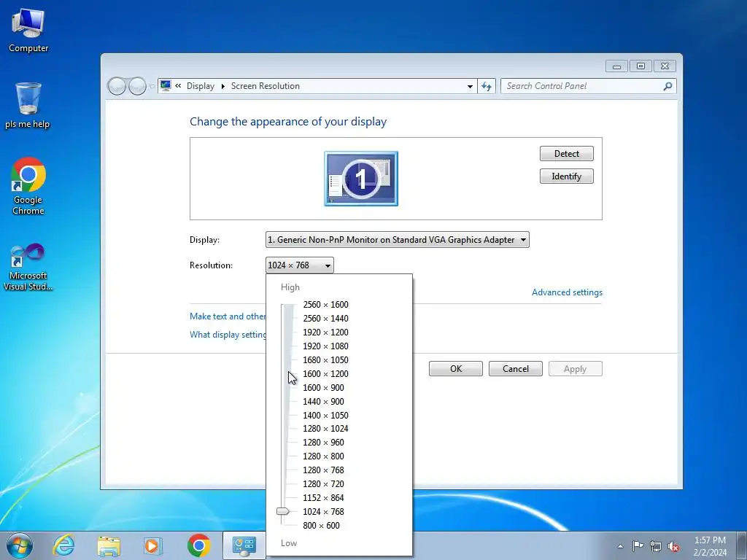Click the 1680 × 1050 resolution label
Screen dimensions: 747x560
[x=325, y=359]
